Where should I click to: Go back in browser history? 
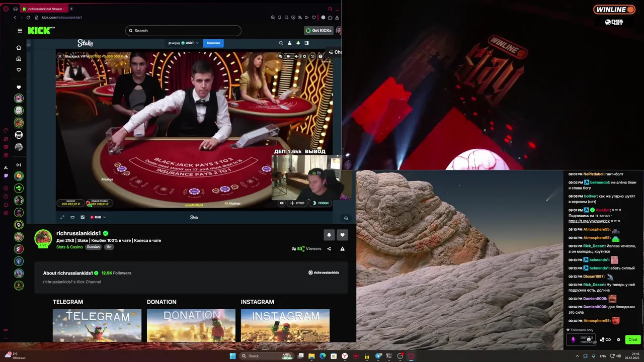15,18
